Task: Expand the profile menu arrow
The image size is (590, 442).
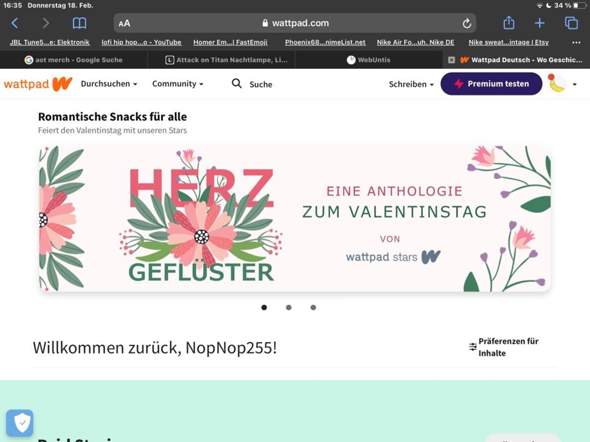Action: (575, 84)
